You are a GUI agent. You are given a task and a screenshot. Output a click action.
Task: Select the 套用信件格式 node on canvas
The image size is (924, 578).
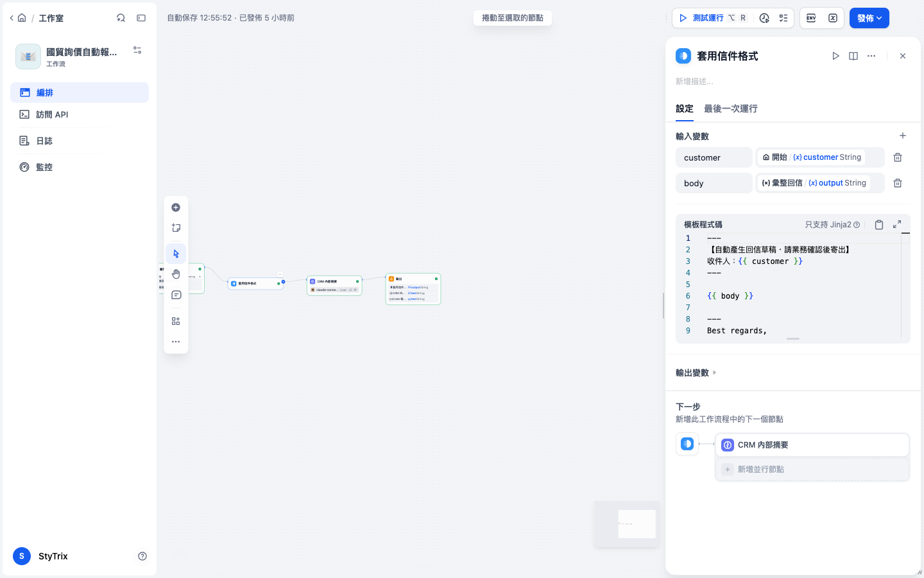point(255,283)
